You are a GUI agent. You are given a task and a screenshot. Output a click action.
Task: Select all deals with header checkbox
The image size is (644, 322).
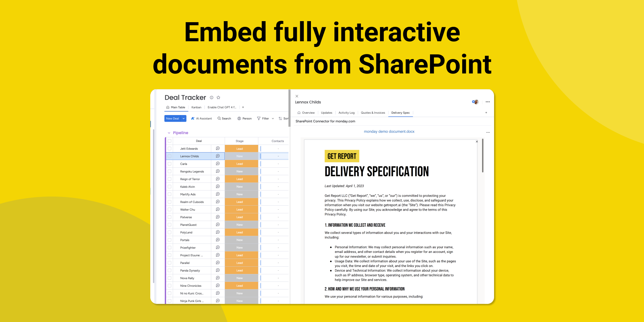169,141
